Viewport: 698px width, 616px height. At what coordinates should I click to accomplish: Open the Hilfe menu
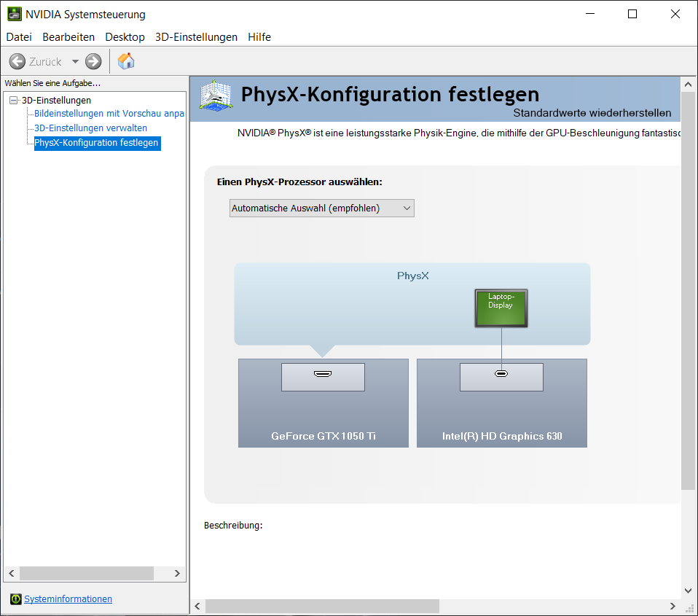coord(259,37)
